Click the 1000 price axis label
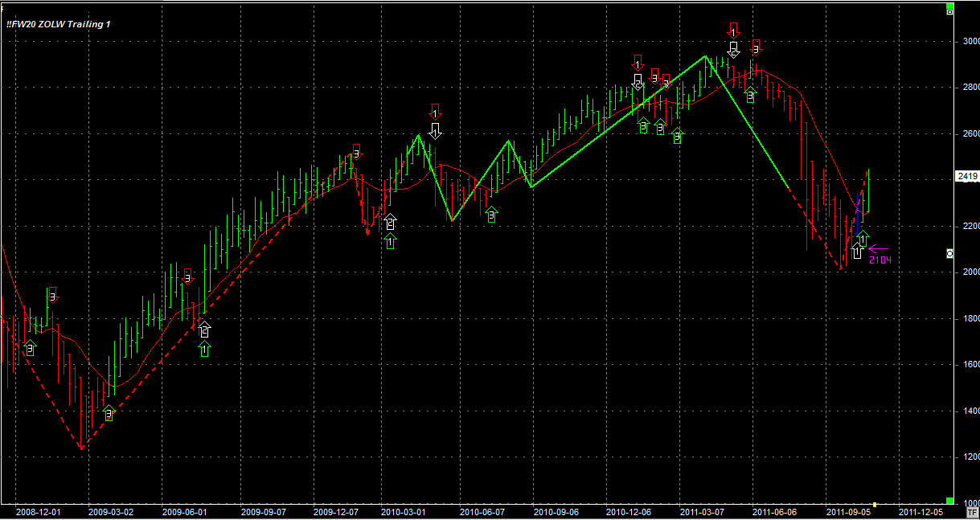This screenshot has width=980, height=520. (x=969, y=503)
